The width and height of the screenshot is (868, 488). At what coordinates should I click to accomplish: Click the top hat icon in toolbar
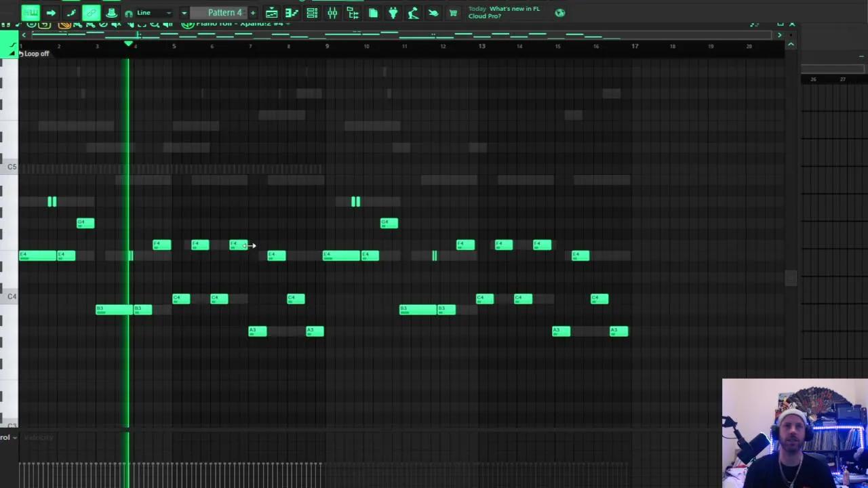pyautogui.click(x=112, y=12)
